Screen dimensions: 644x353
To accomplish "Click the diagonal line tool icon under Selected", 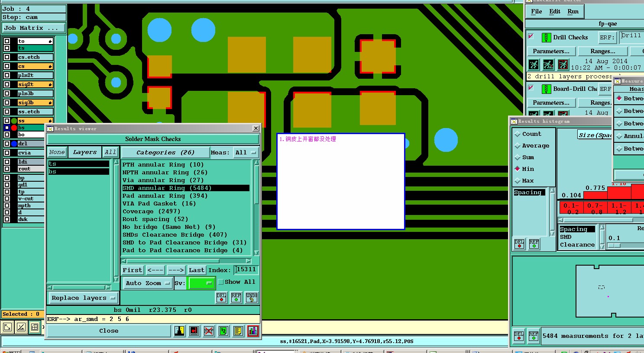I will 21,327.
